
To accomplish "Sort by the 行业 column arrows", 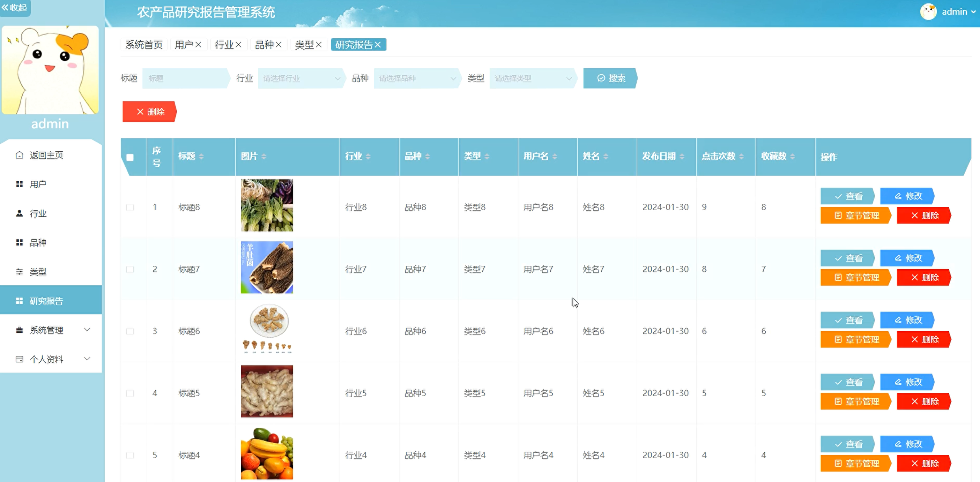I will tap(368, 156).
